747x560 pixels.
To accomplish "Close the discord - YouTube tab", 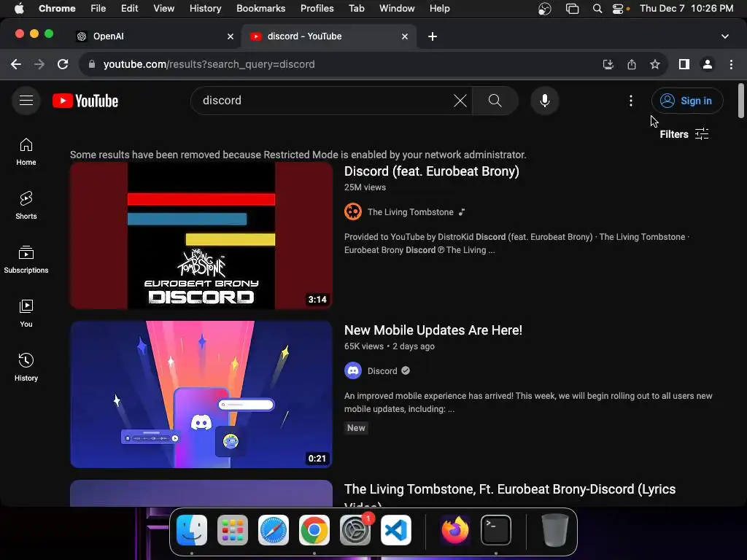I will click(404, 36).
